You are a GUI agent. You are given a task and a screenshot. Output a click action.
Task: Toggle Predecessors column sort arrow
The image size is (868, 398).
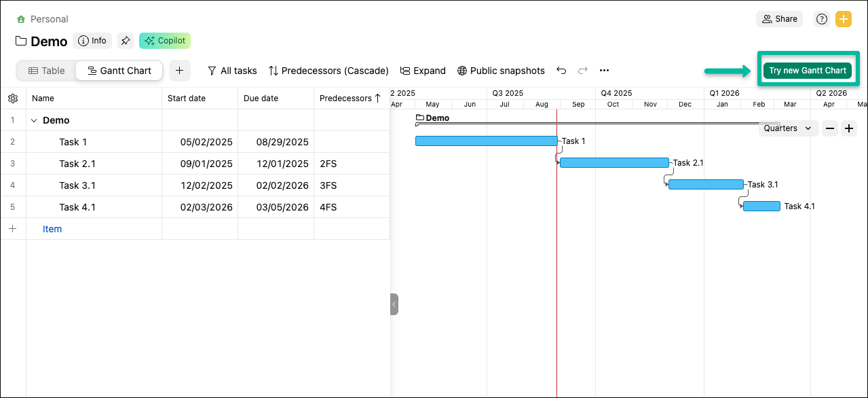[x=378, y=98]
